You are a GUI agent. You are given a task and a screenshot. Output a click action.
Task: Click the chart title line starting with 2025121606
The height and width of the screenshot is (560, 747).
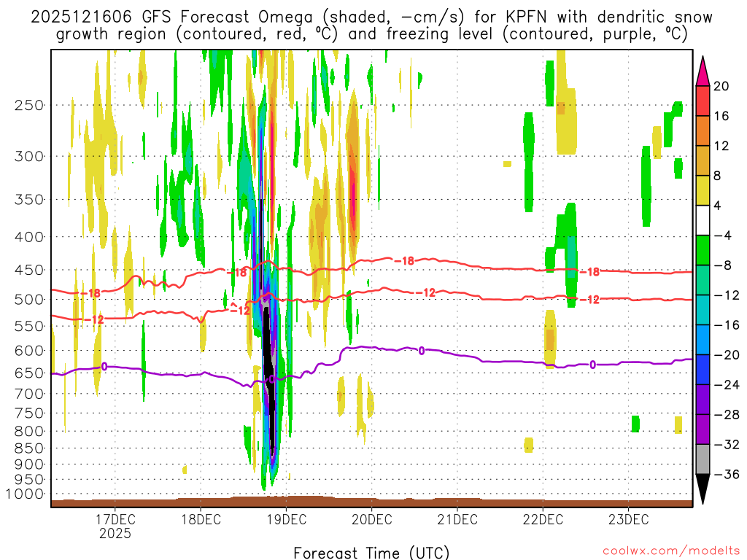371,17
